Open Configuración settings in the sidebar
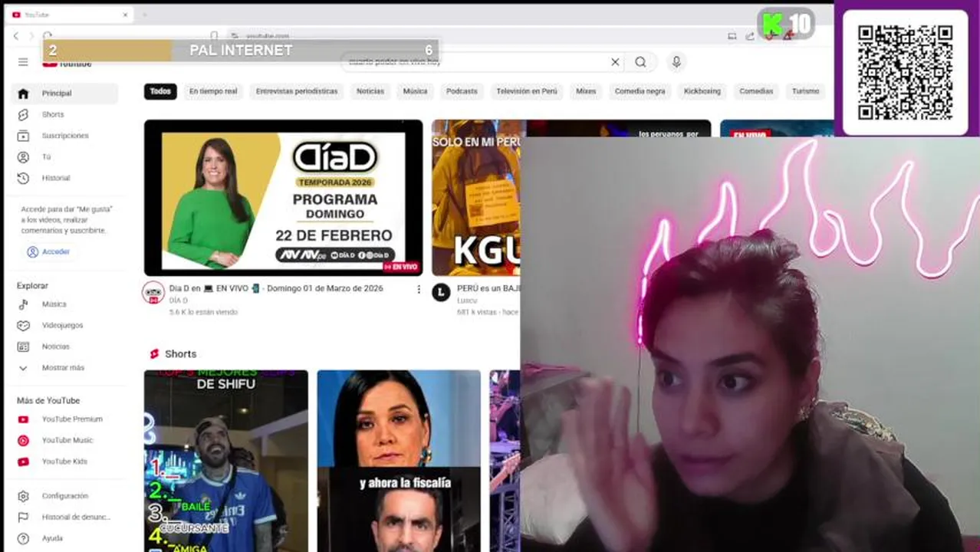 point(64,496)
